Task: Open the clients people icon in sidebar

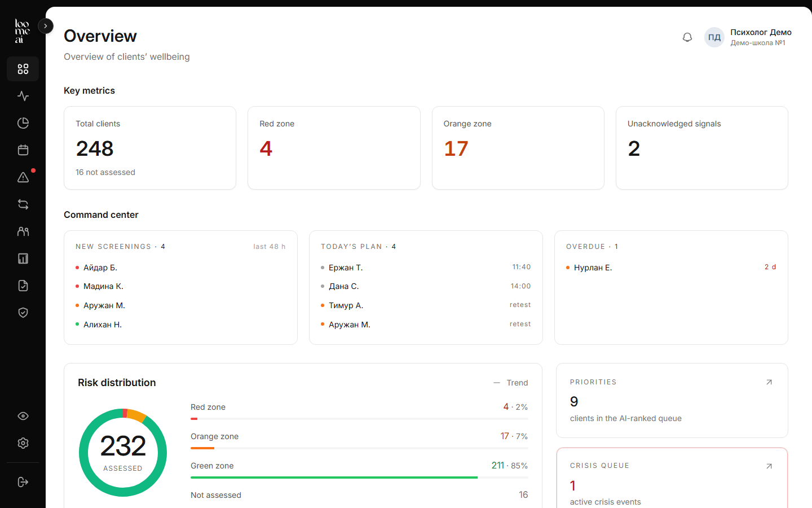Action: pyautogui.click(x=23, y=231)
